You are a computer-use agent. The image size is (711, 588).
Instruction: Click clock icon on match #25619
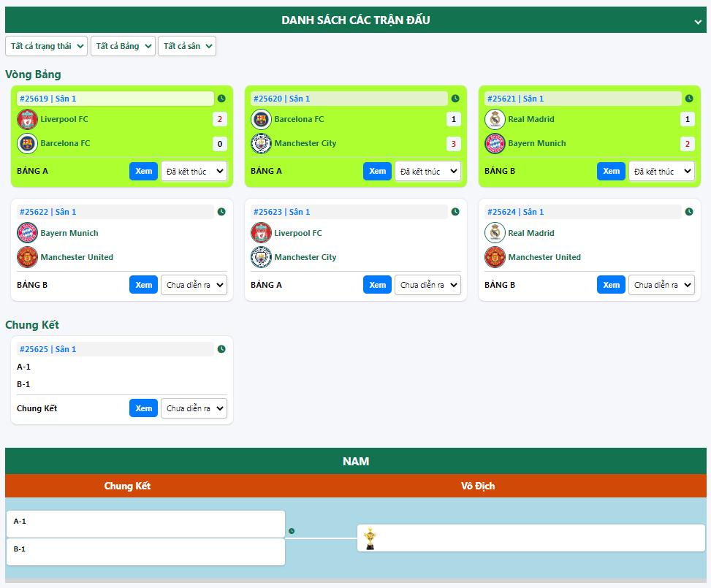coord(221,99)
